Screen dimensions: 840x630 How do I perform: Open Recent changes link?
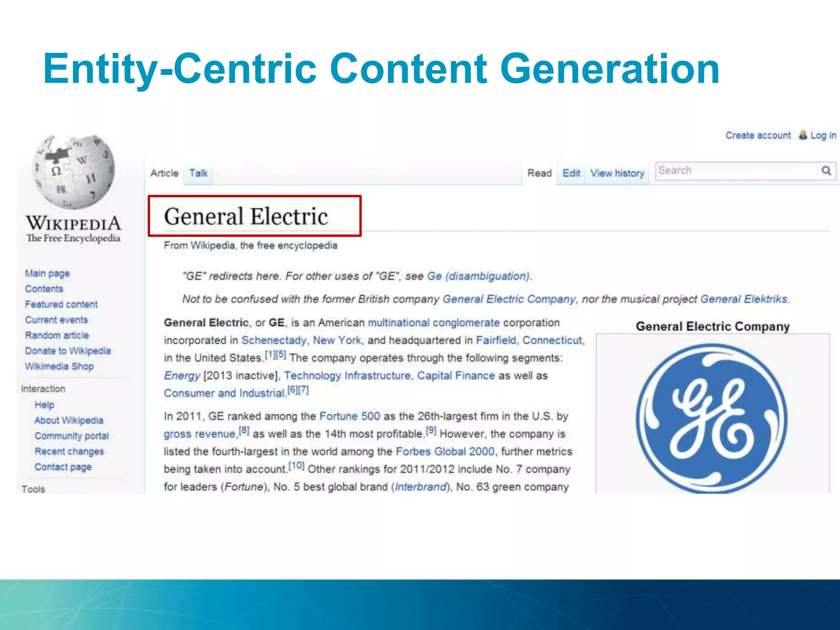point(69,451)
